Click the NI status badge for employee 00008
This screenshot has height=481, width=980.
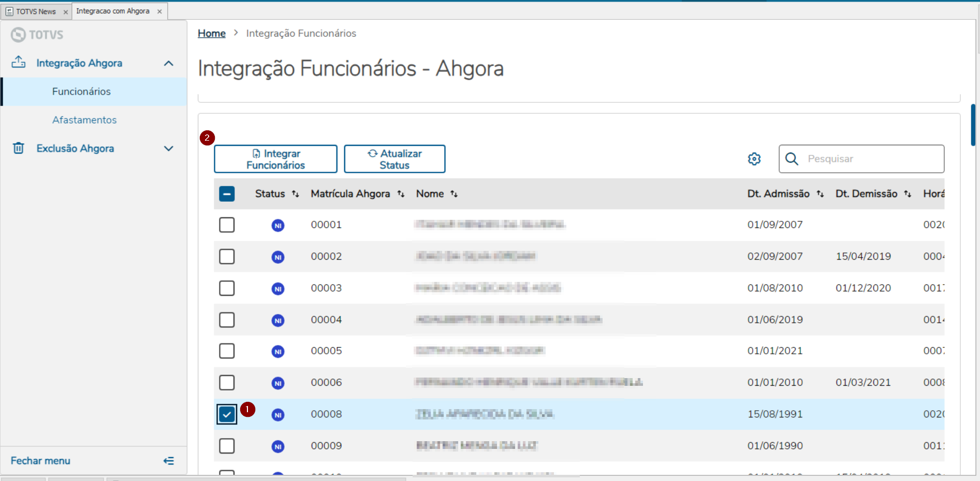pyautogui.click(x=278, y=414)
